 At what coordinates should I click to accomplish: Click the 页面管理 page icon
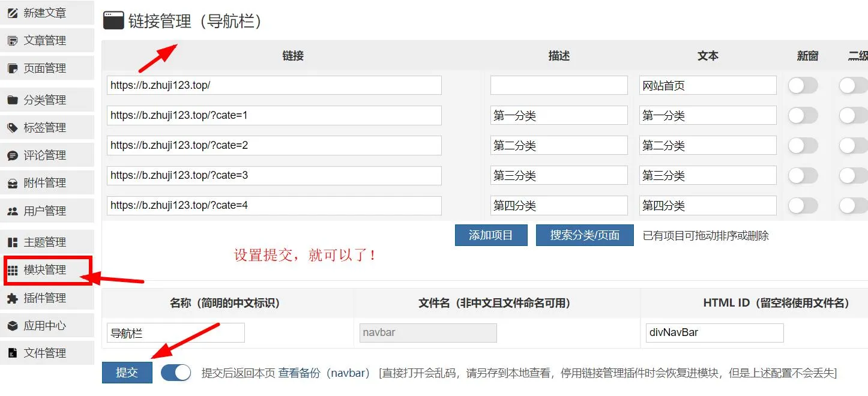(x=13, y=68)
